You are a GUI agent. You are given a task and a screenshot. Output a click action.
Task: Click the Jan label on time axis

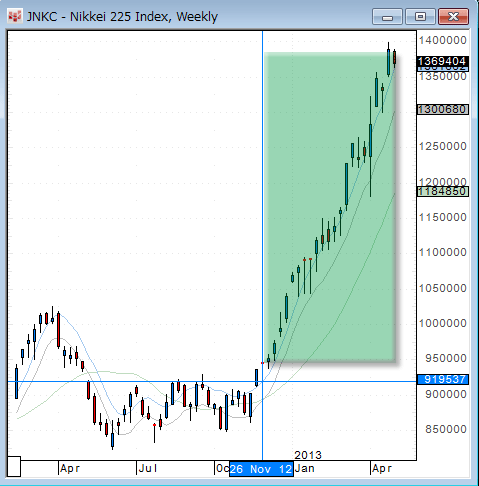[x=305, y=468]
